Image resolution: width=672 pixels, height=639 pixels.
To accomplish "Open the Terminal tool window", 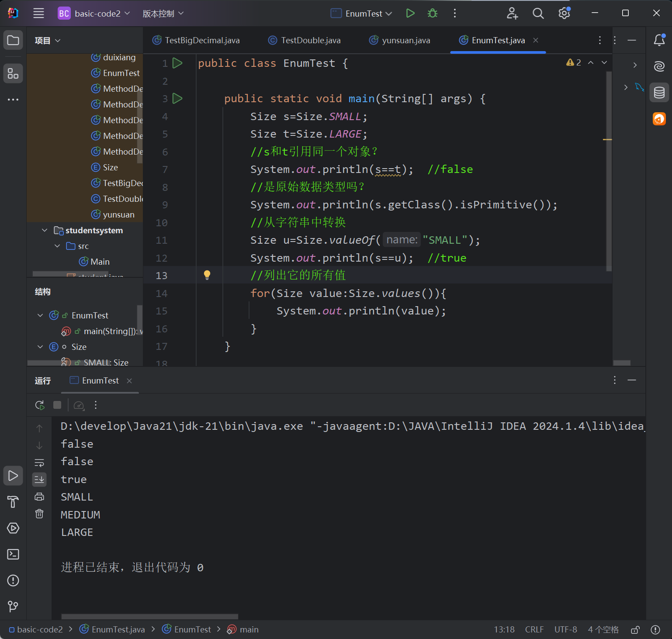I will (x=13, y=554).
